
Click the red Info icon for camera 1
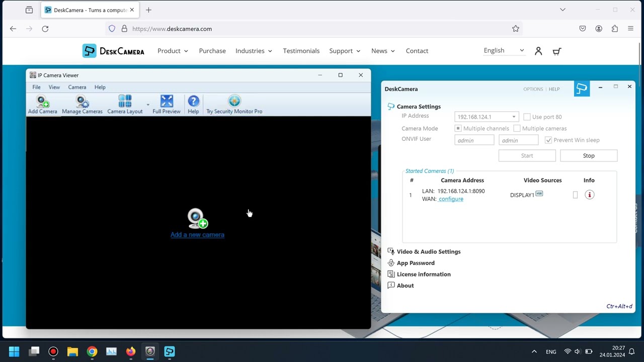point(589,195)
